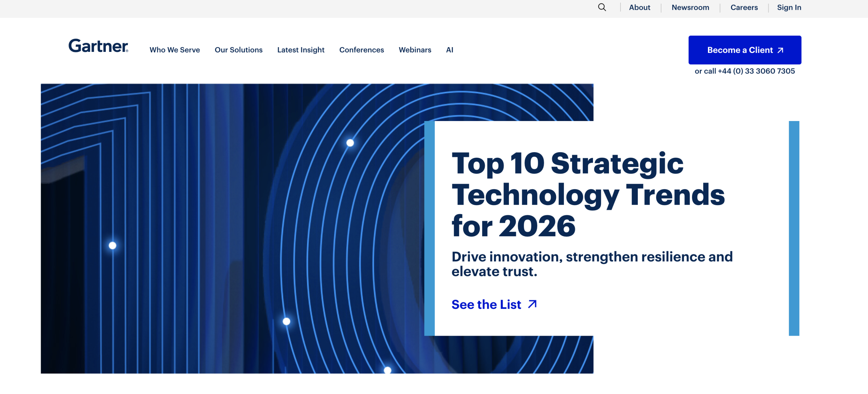Click the Gartner logo
868x394 pixels.
click(98, 46)
